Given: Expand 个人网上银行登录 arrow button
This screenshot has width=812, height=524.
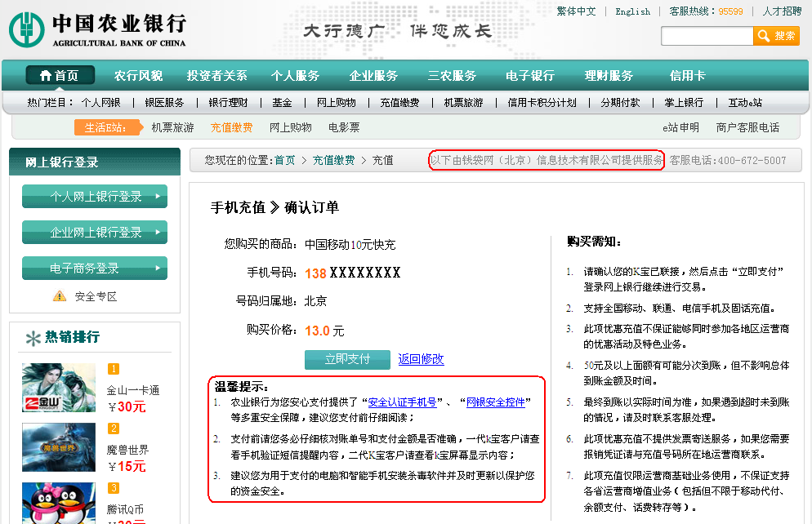Looking at the screenshot, I should (95, 196).
